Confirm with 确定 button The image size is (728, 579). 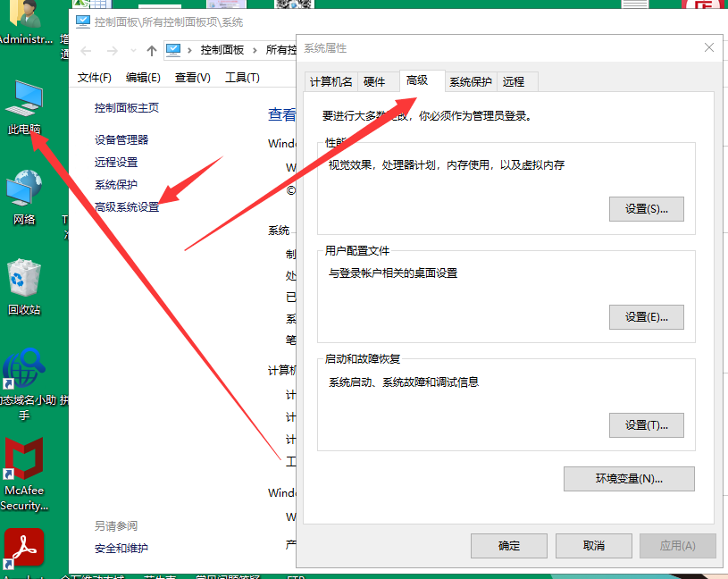tap(509, 546)
